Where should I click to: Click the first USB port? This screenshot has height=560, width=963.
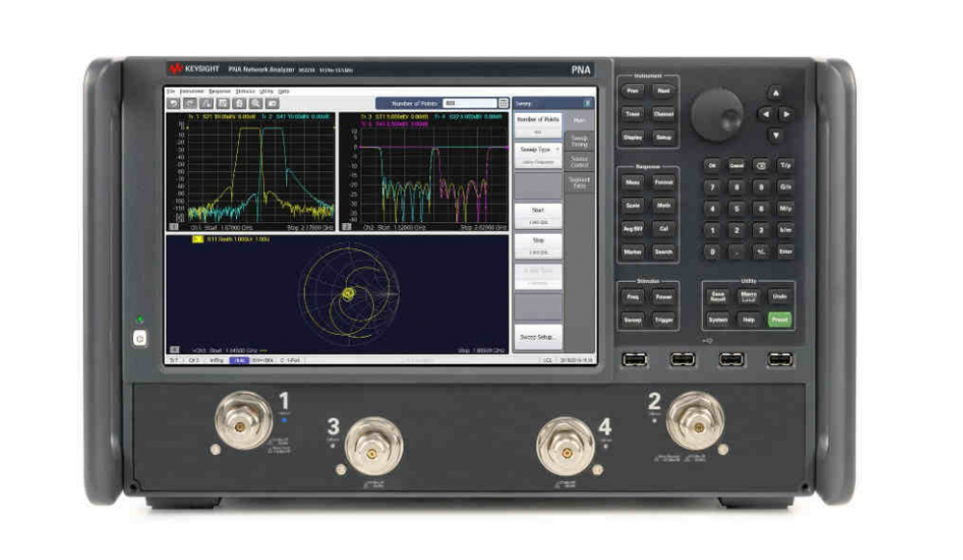(x=635, y=359)
